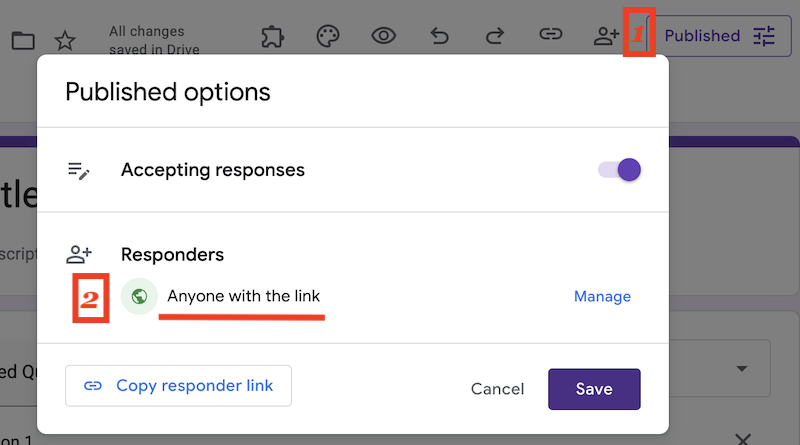Click the green globe icon
The image size is (800, 445).
tap(139, 296)
